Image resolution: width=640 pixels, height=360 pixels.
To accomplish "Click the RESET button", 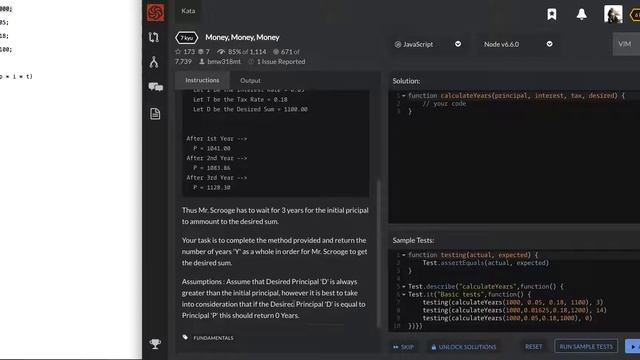I will point(533,347).
